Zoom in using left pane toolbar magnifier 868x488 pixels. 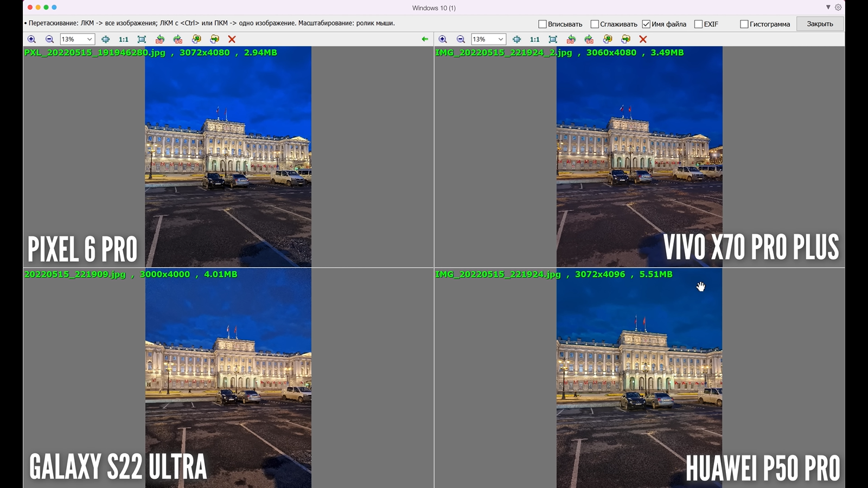click(31, 39)
